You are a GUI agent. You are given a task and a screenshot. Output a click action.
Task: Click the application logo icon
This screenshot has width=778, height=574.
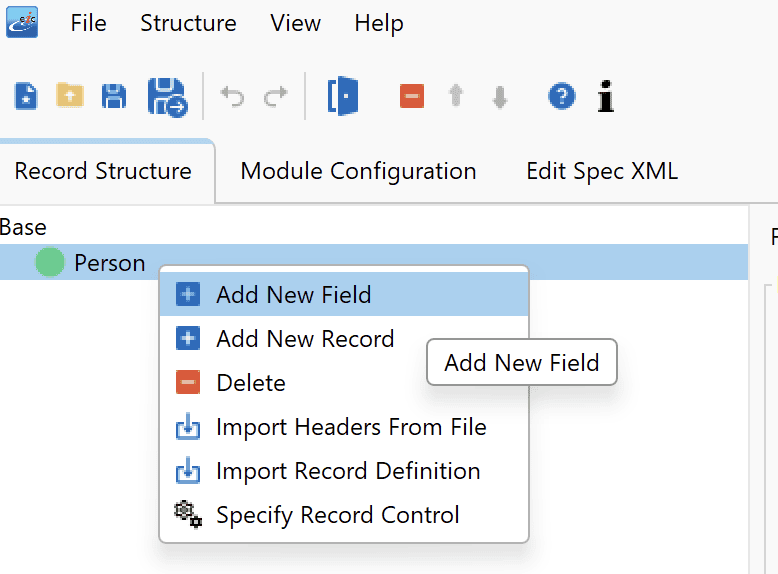coord(22,22)
